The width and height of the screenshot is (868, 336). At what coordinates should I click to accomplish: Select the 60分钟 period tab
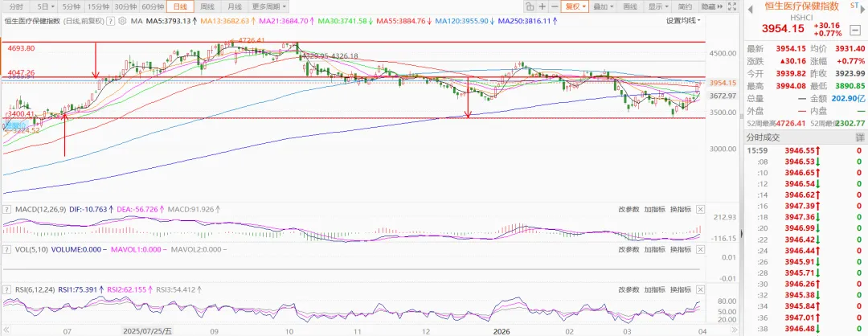point(152,6)
